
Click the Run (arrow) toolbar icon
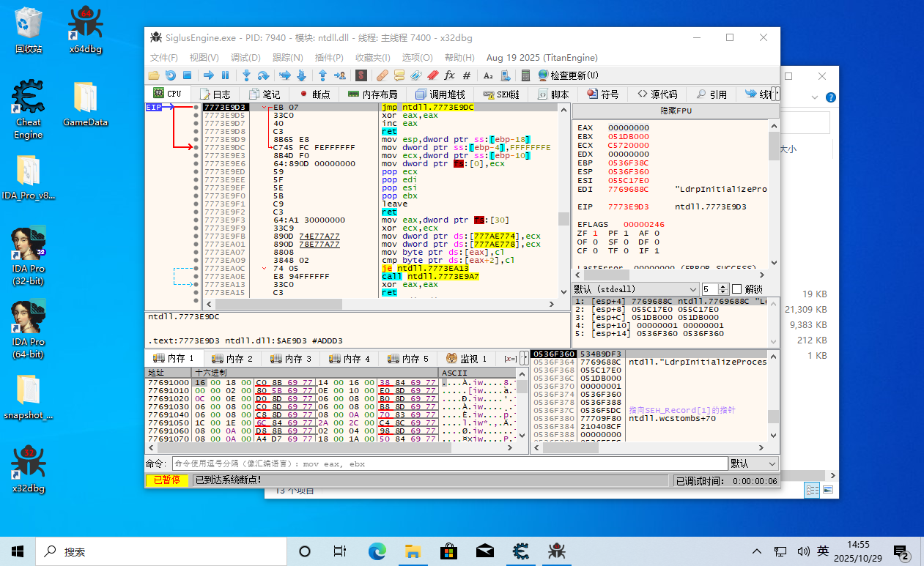[x=209, y=75]
